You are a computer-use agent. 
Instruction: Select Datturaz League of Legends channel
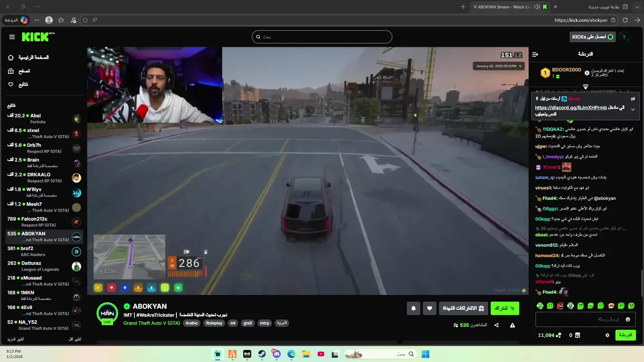pyautogui.click(x=44, y=266)
